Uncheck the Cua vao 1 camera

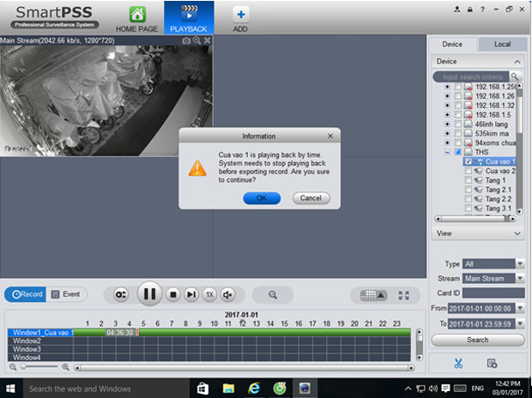[468, 161]
